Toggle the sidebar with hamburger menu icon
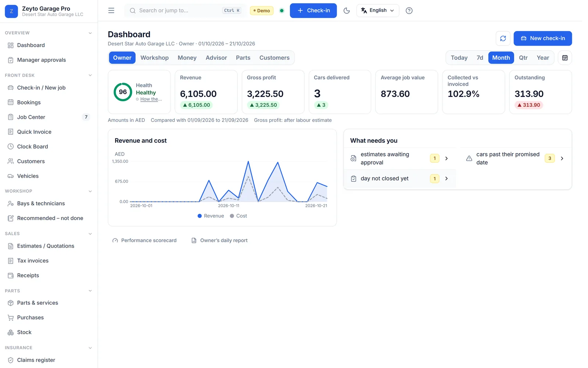The image size is (588, 368). pyautogui.click(x=111, y=11)
